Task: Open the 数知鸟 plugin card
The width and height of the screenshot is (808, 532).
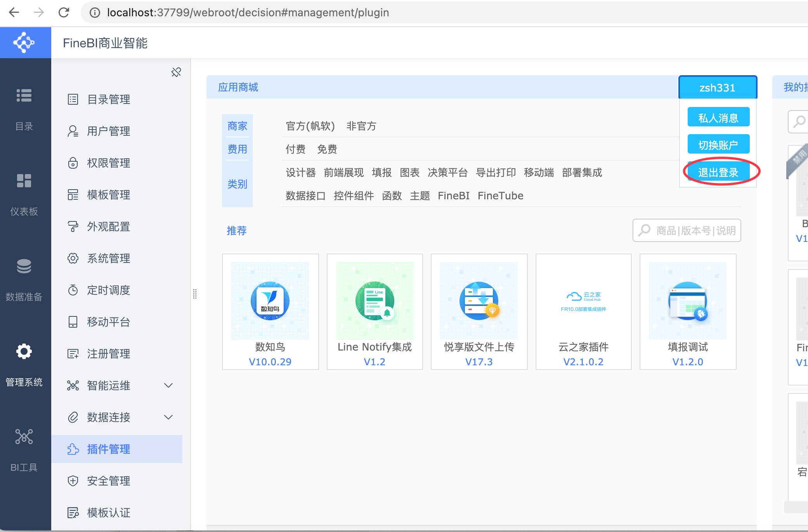Action: coord(270,312)
